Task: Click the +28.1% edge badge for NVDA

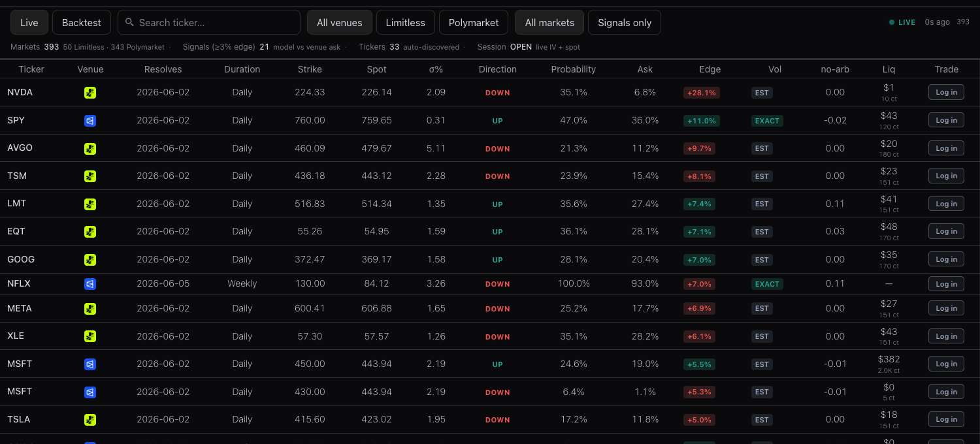Action: pos(702,93)
